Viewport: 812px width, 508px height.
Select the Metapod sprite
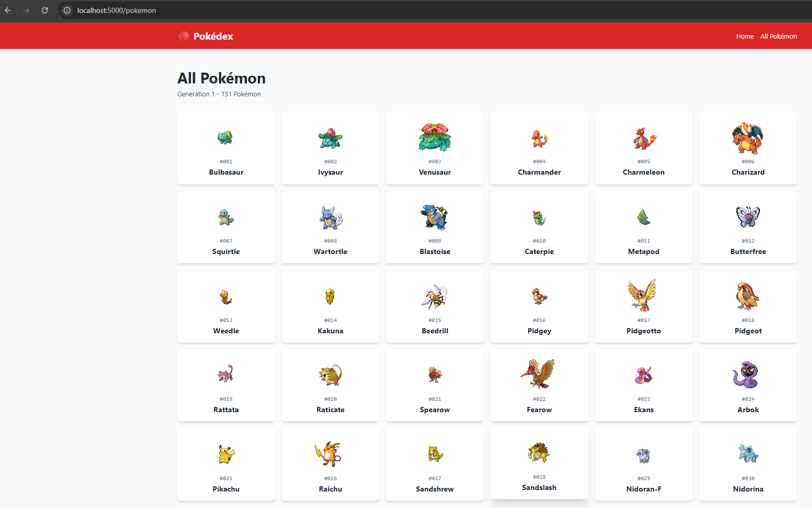tap(644, 217)
